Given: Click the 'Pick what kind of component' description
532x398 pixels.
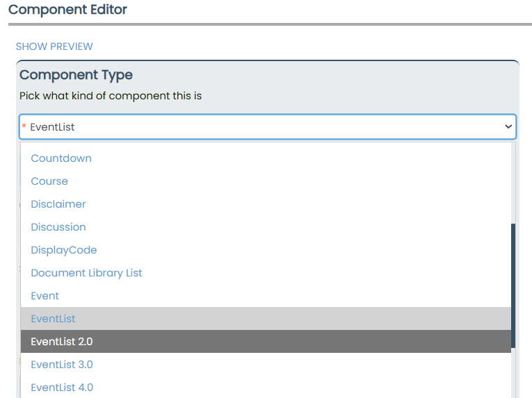Looking at the screenshot, I should pos(111,96).
